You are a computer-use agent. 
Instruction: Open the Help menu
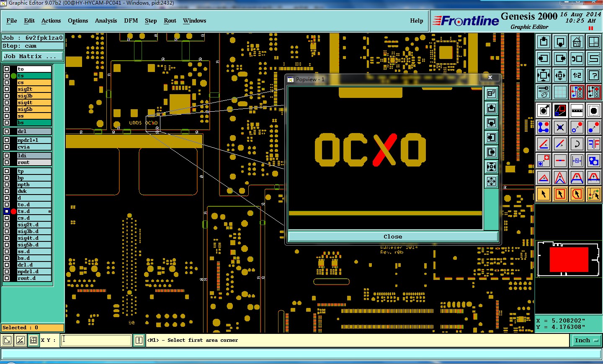(417, 21)
